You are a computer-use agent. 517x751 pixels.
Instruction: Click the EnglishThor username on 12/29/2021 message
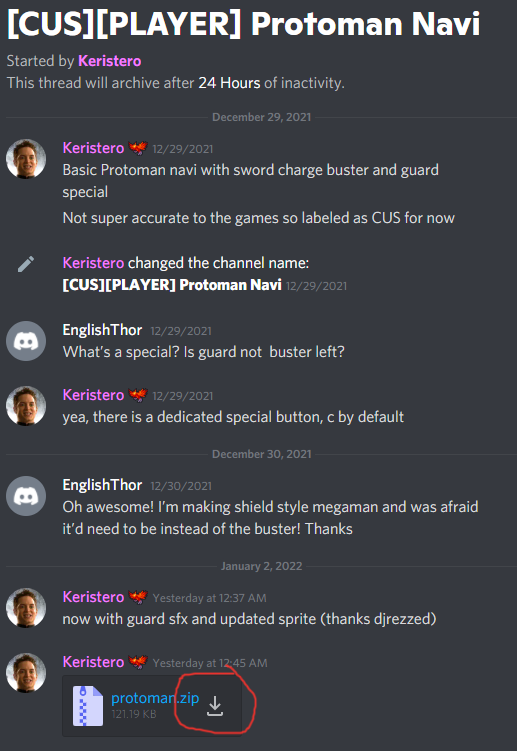[103, 330]
